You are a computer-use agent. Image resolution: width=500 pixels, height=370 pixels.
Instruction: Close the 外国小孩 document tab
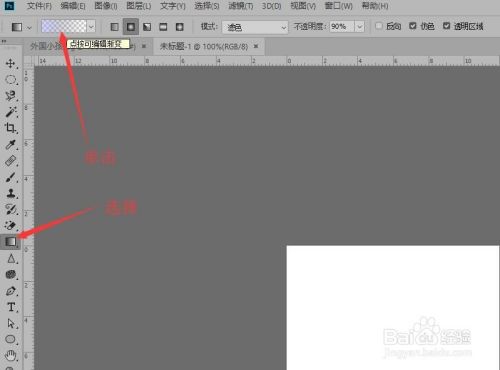pyautogui.click(x=144, y=46)
